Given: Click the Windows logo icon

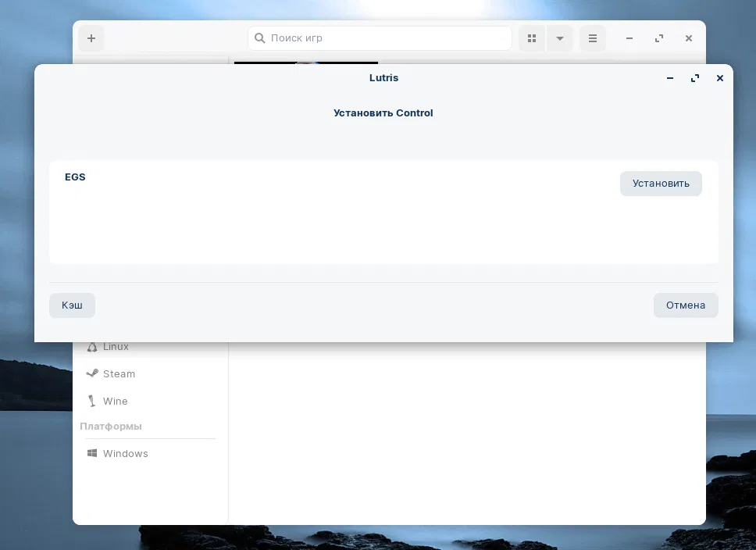Looking at the screenshot, I should tap(91, 453).
